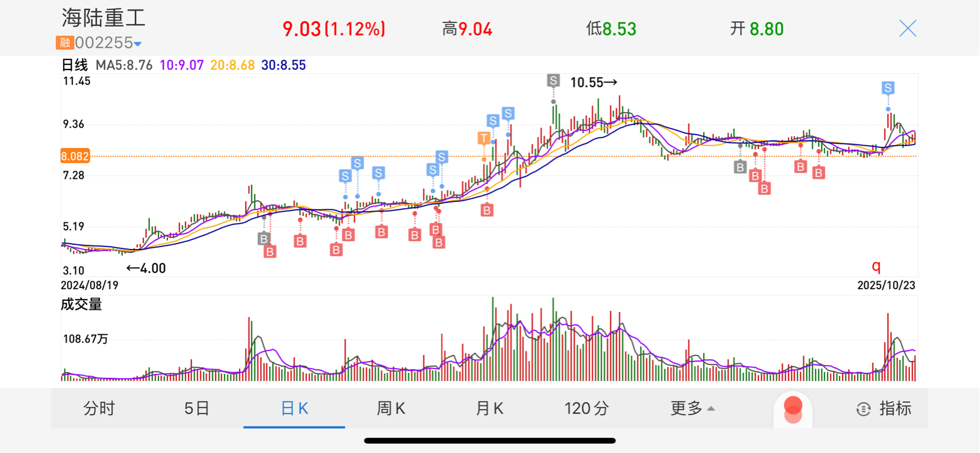The image size is (980, 453).
Task: Tap the red B marker directly below T
Action: pyautogui.click(x=487, y=210)
